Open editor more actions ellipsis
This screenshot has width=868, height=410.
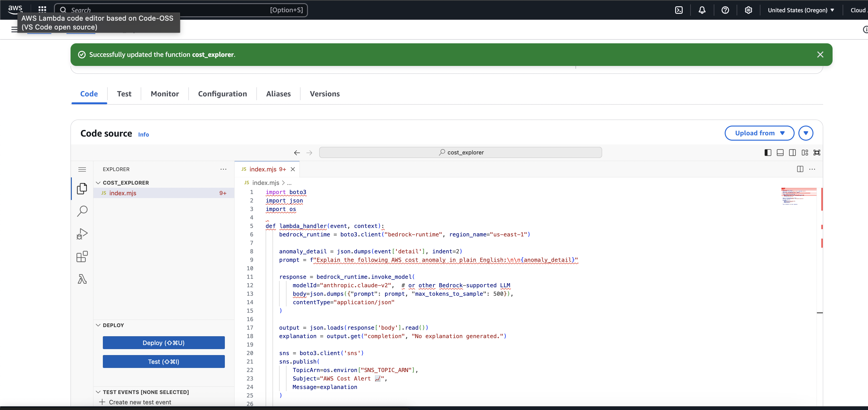click(x=812, y=169)
